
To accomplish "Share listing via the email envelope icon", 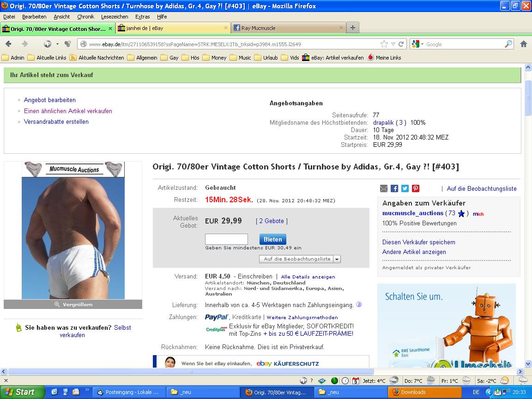I will coord(384,188).
